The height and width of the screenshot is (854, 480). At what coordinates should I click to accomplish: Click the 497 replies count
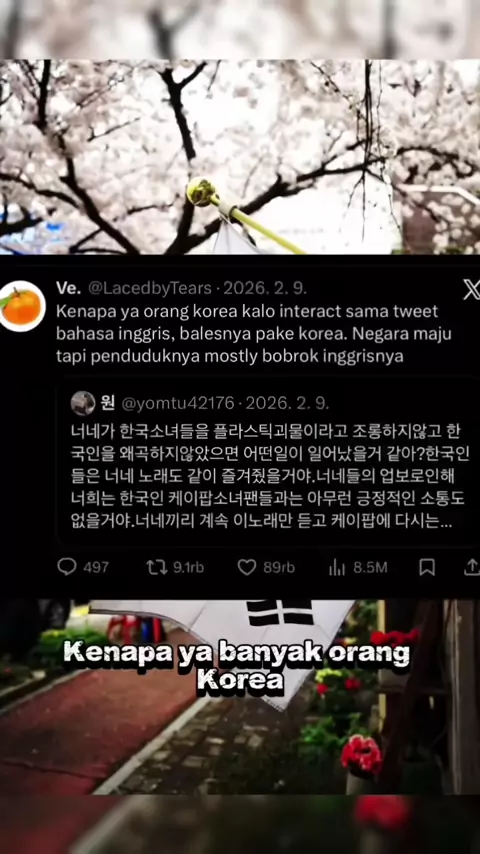click(x=96, y=568)
